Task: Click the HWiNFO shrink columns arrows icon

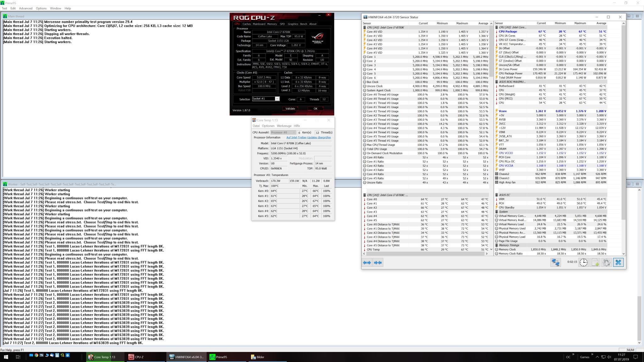Action: click(x=378, y=262)
